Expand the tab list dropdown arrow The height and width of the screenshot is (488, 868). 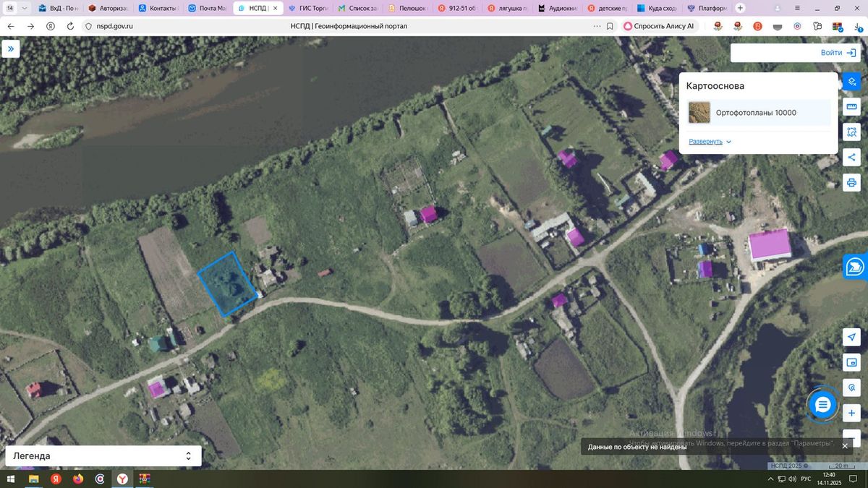pyautogui.click(x=25, y=8)
